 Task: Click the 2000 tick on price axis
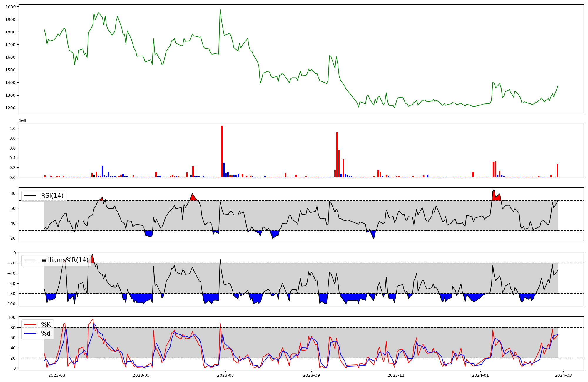click(x=11, y=7)
